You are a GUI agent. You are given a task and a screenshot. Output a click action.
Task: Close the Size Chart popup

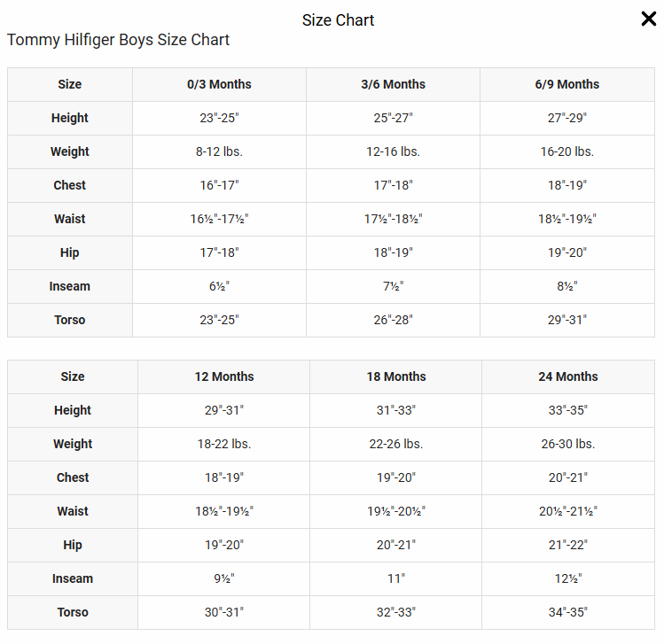649,19
